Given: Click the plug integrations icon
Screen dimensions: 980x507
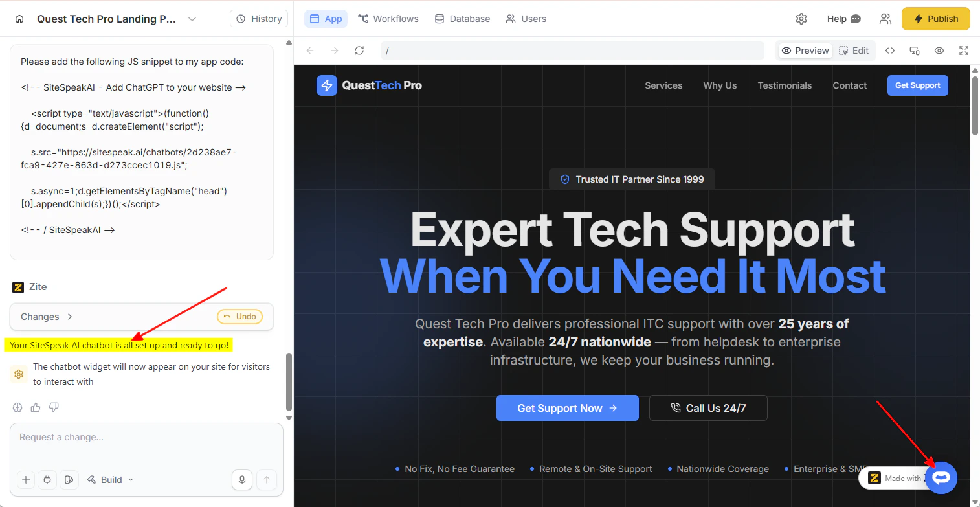Looking at the screenshot, I should point(47,480).
